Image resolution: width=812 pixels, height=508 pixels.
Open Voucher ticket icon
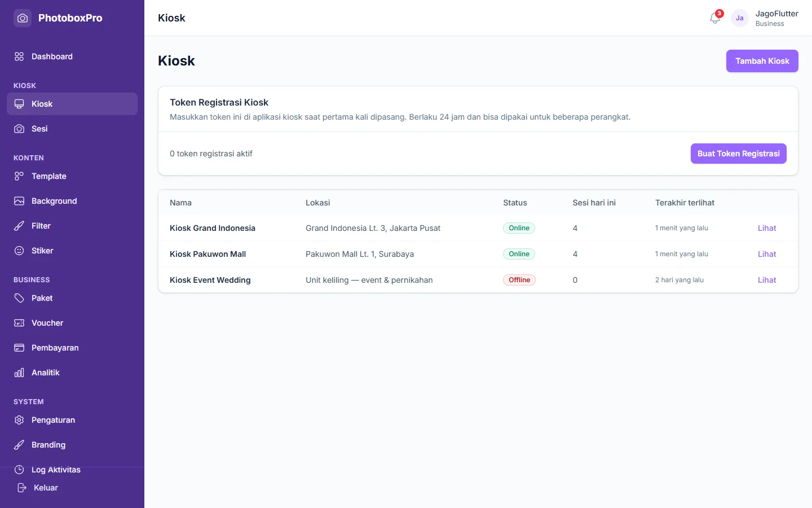point(19,323)
